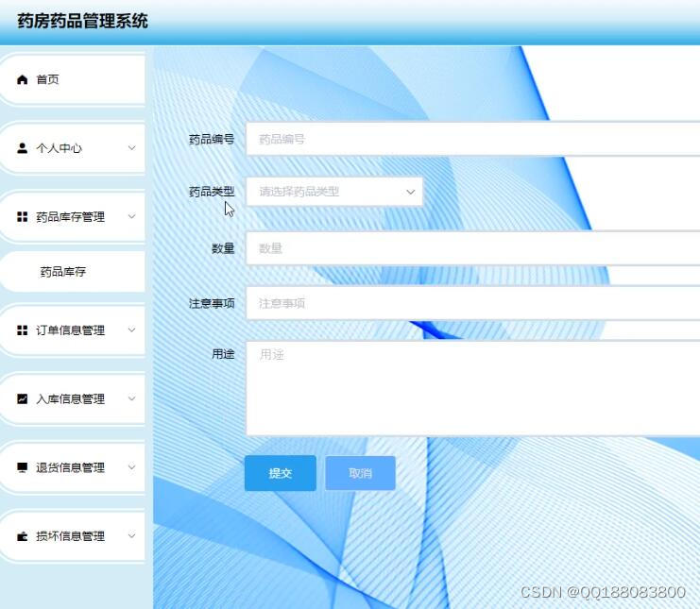
Task: Go to 首页 in the sidebar
Action: pyautogui.click(x=73, y=80)
